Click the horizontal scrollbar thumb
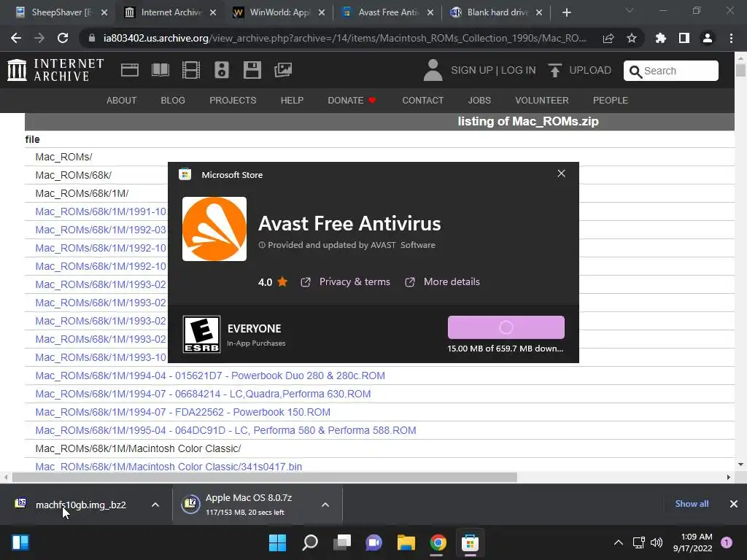The width and height of the screenshot is (747, 560). click(264, 477)
